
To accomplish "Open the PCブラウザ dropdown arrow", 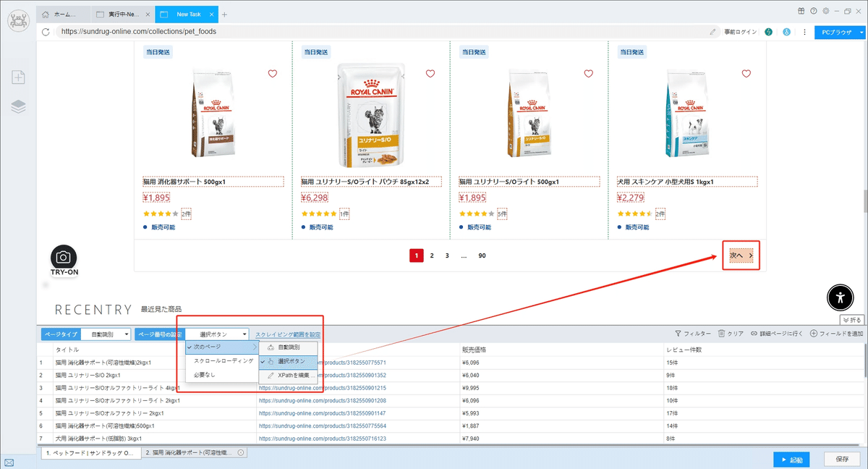I will click(x=861, y=32).
